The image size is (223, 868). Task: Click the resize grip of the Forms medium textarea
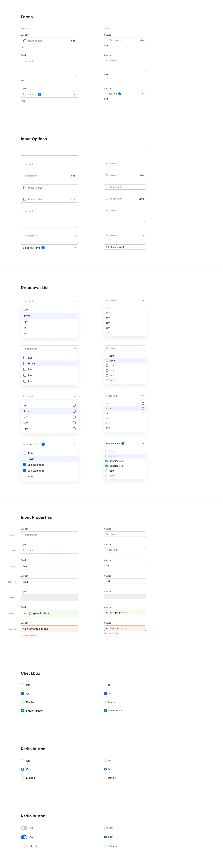tap(76, 76)
